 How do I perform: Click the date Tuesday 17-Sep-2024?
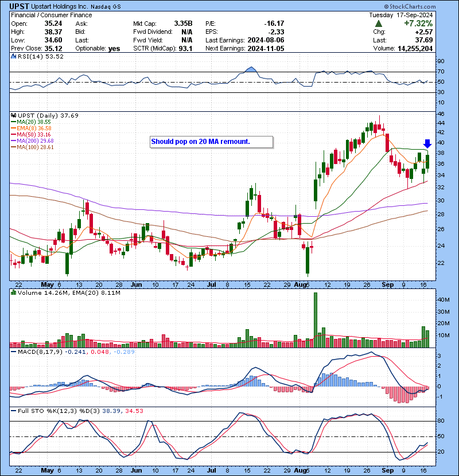click(400, 15)
